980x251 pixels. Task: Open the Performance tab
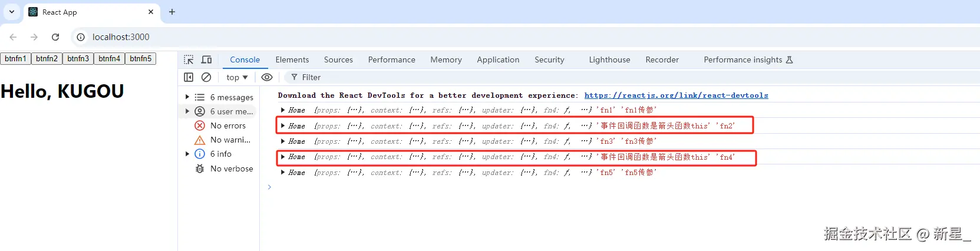click(391, 60)
